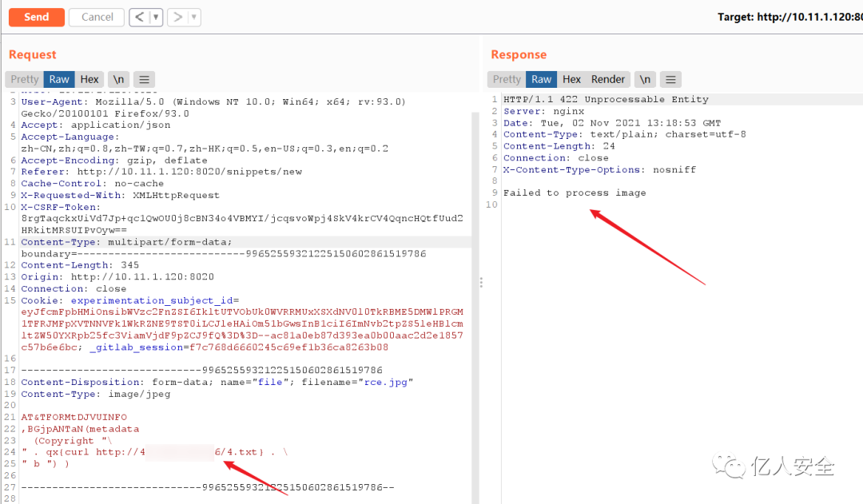Go back to previous request in history

tap(139, 17)
